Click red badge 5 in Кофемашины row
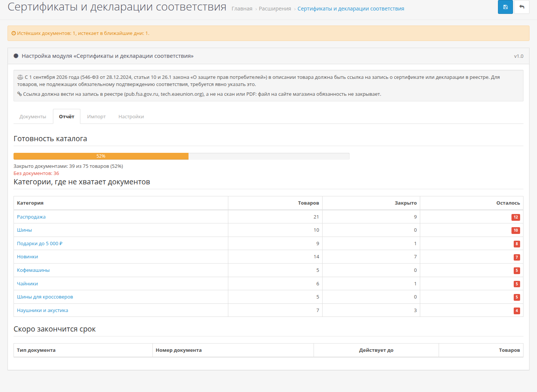The height and width of the screenshot is (392, 537). click(x=517, y=271)
